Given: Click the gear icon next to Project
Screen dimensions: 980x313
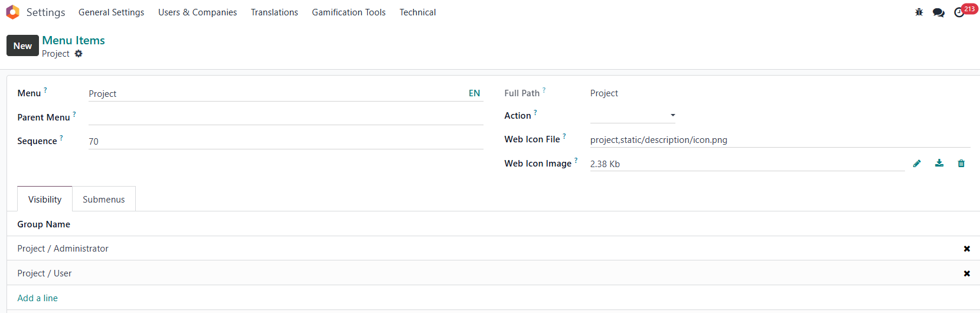Looking at the screenshot, I should pos(79,54).
